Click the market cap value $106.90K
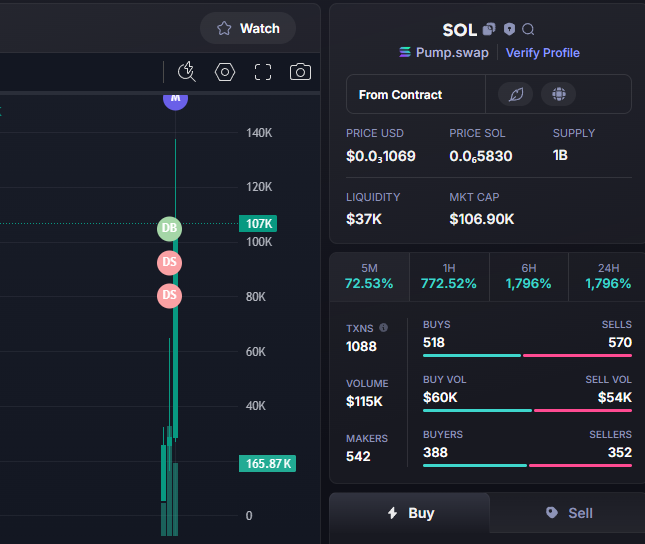The width and height of the screenshot is (645, 544). (482, 219)
